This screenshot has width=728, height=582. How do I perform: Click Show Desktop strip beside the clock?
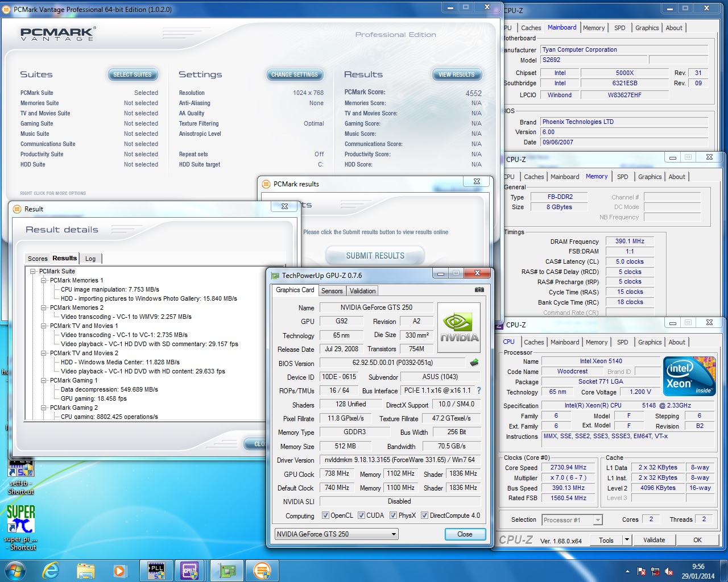(724, 571)
